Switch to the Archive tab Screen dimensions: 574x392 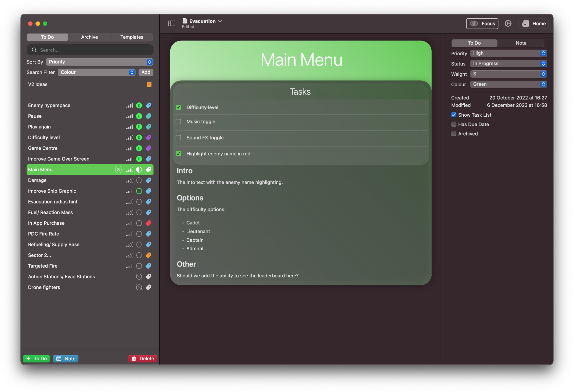click(x=89, y=37)
